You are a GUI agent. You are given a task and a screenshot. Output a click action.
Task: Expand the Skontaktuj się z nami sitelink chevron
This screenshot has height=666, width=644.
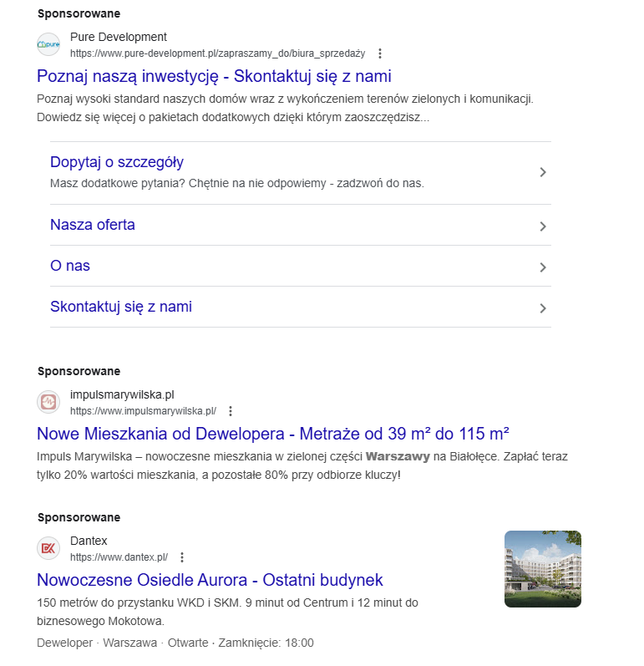[543, 308]
